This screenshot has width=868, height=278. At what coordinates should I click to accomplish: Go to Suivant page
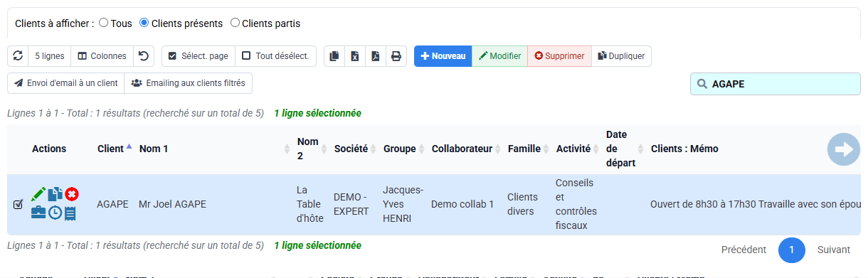834,250
